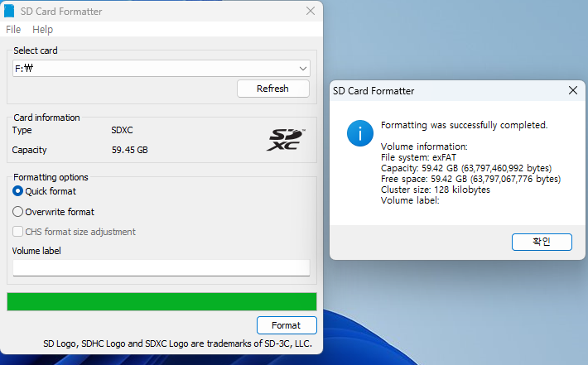Click the SD Card Formatter app icon in title bar
Image resolution: width=588 pixels, height=365 pixels.
click(9, 11)
